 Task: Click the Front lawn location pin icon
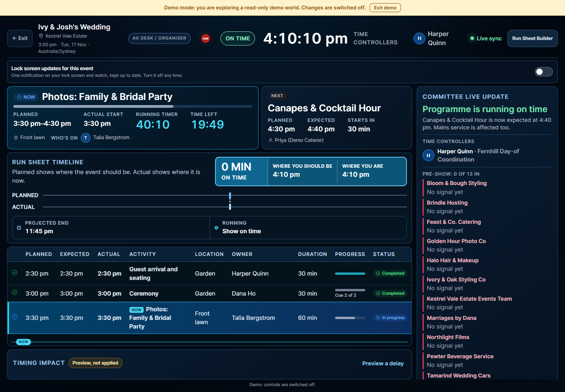click(16, 138)
